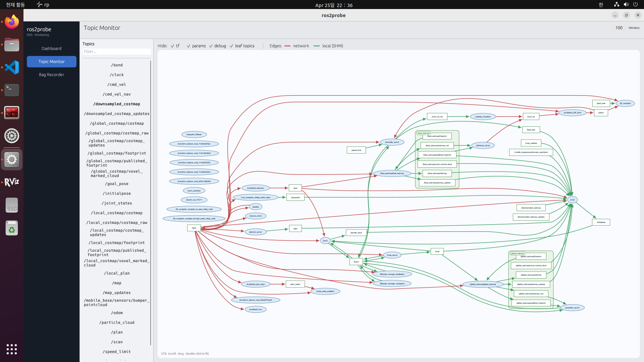Viewport: 644px width, 362px height.
Task: Switch to Bag Recorder page
Action: point(51,75)
